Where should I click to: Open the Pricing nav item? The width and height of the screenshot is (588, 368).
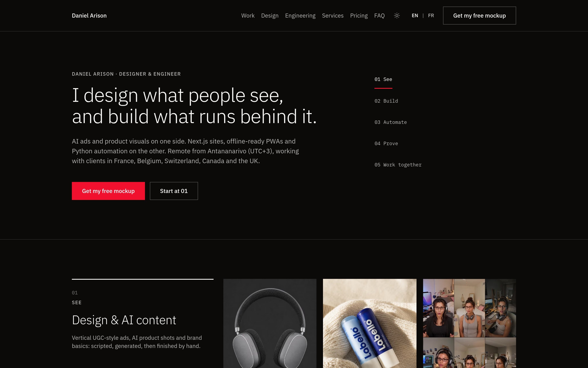click(x=359, y=16)
